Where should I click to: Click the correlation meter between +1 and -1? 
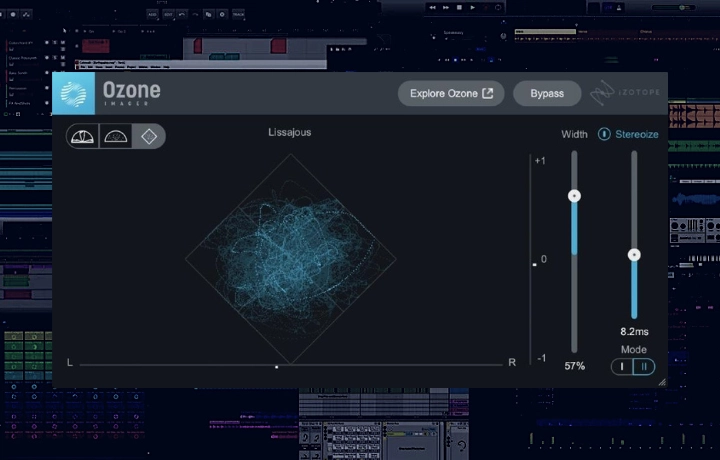click(532, 259)
